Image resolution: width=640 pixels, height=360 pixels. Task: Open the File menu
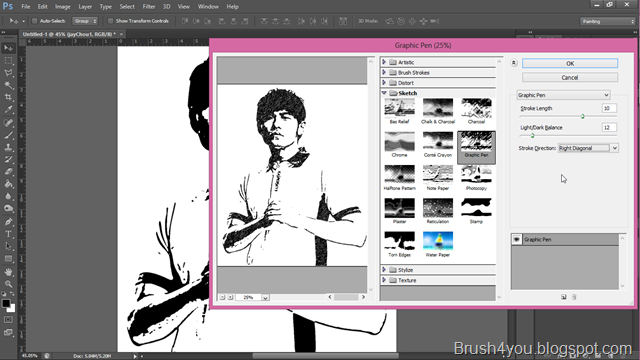pos(26,7)
